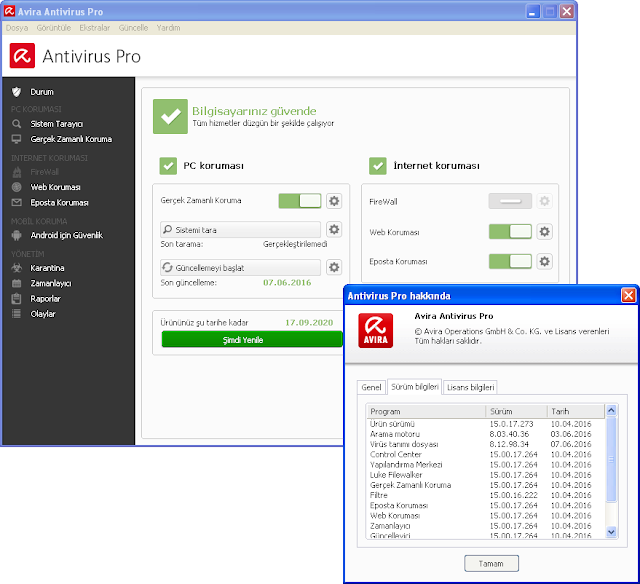Click the Olaylar list icon

click(16, 314)
